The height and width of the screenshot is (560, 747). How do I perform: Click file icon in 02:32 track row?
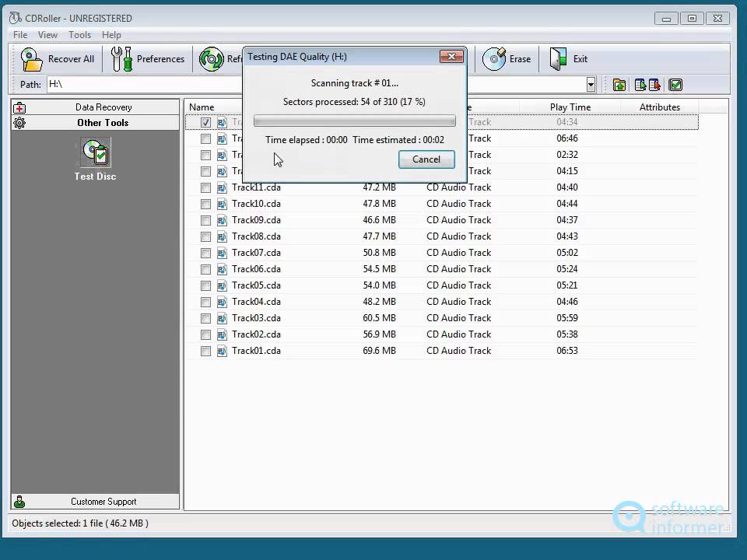point(222,156)
